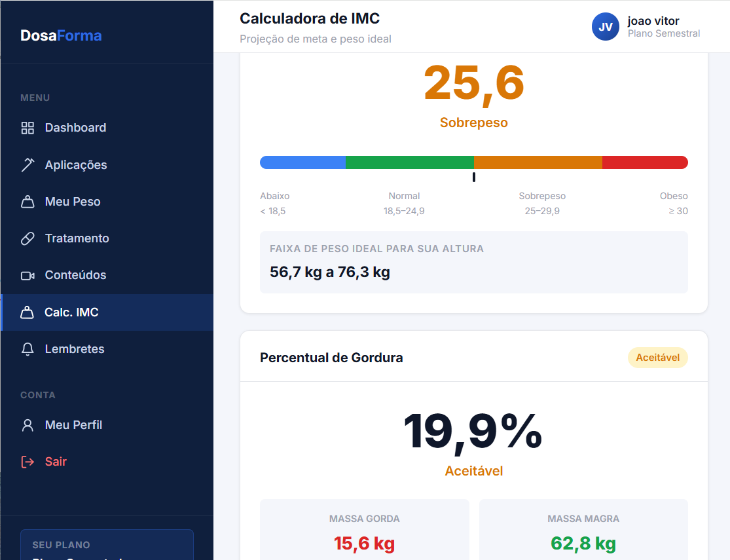The height and width of the screenshot is (560, 730).
Task: Open Conteúdos section
Action: click(107, 275)
